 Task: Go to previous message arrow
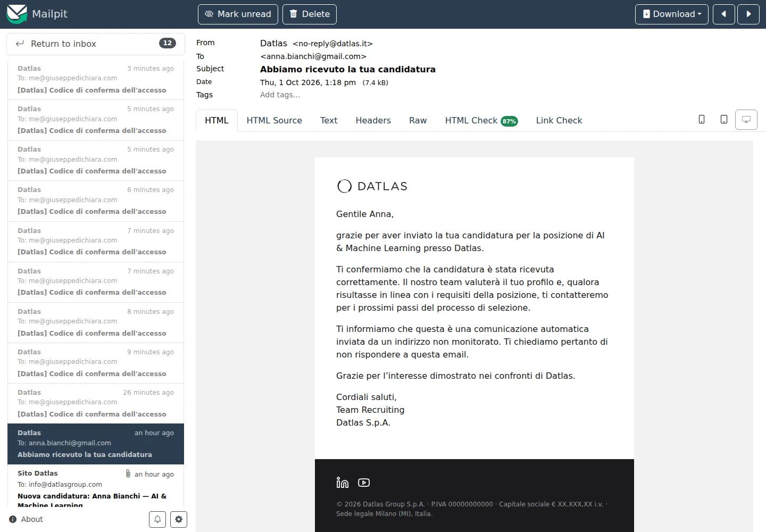tap(724, 14)
